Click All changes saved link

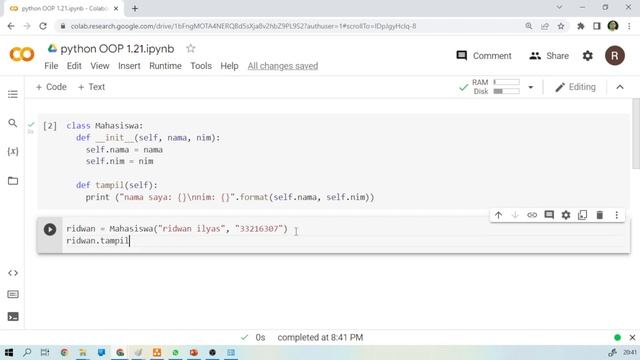click(x=283, y=66)
